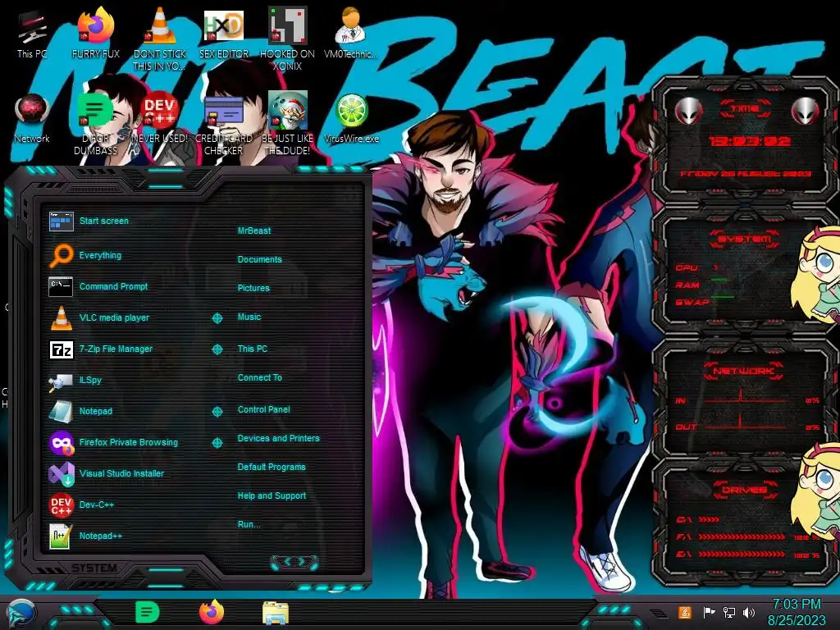
Task: Select Connect To in the start menu
Action: click(x=259, y=377)
